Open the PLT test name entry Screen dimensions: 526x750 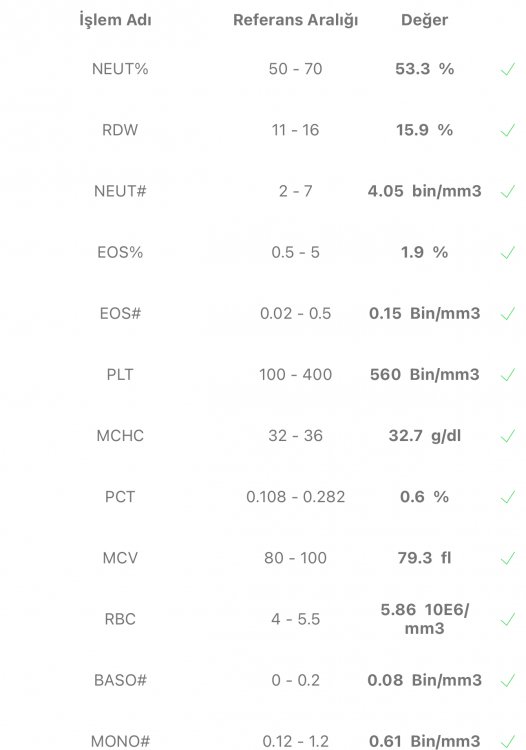[120, 375]
